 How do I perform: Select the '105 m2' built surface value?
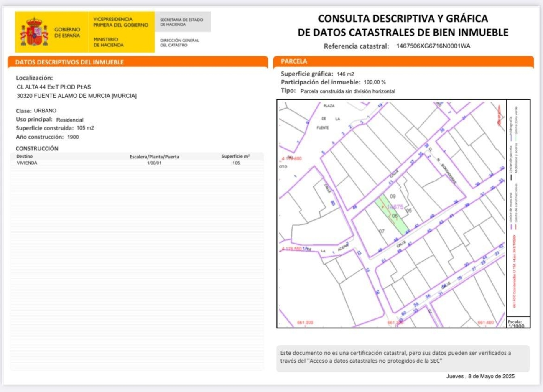(85, 128)
